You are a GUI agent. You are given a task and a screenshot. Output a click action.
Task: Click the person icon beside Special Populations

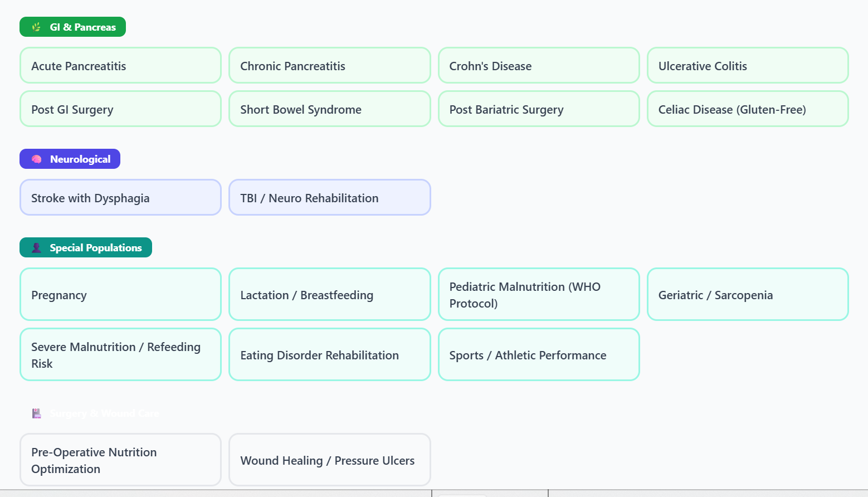(36, 248)
